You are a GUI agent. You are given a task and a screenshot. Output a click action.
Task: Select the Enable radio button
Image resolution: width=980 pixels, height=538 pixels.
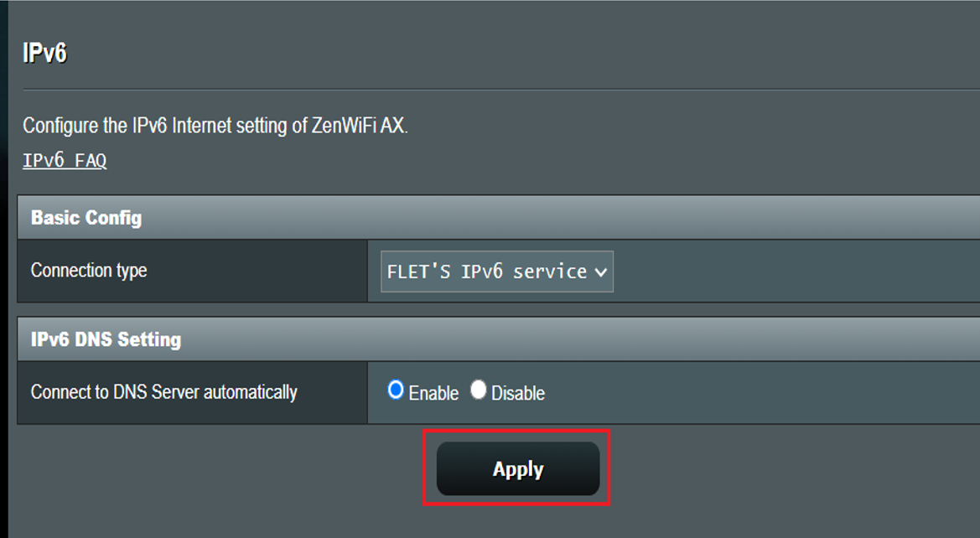pos(396,390)
